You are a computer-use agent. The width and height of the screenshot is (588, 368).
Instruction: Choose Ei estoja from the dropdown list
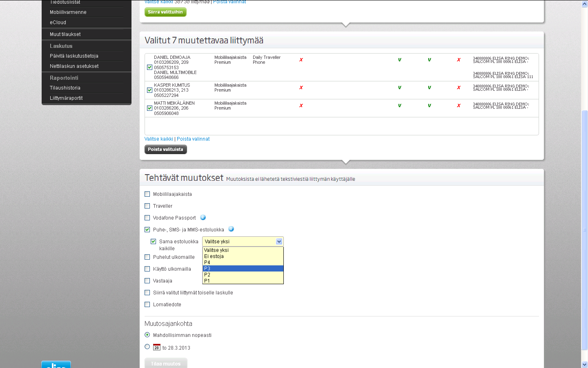(x=243, y=256)
